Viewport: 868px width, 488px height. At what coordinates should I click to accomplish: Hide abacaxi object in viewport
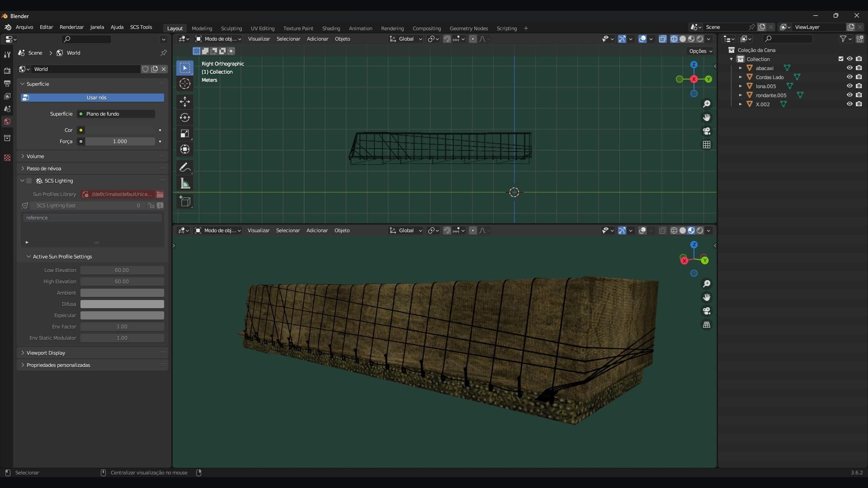pos(849,68)
